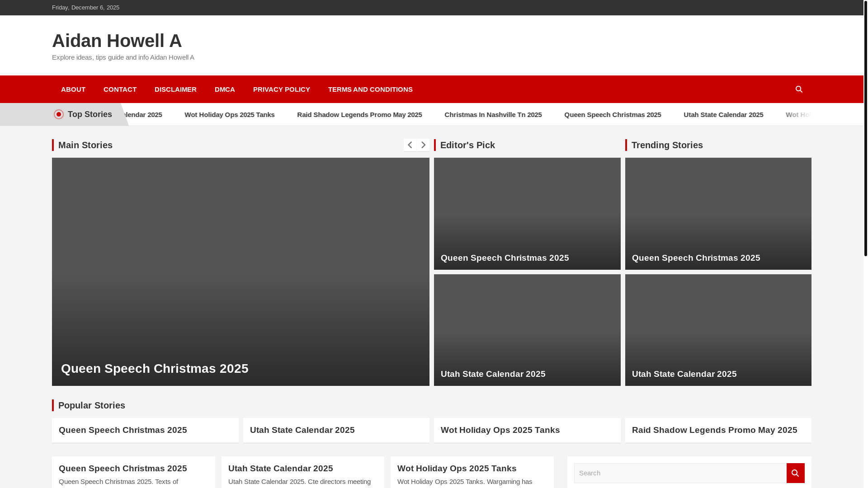The image size is (868, 488).
Task: Click the date Friday, December 6, 2025
Action: tap(85, 8)
